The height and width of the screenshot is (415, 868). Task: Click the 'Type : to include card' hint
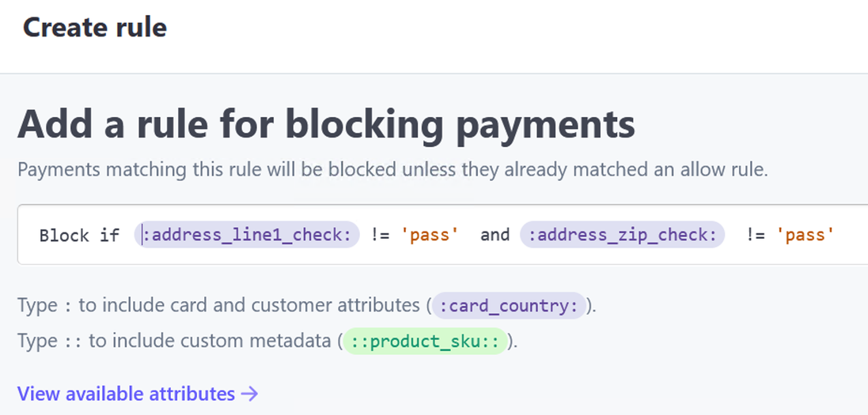click(222, 306)
